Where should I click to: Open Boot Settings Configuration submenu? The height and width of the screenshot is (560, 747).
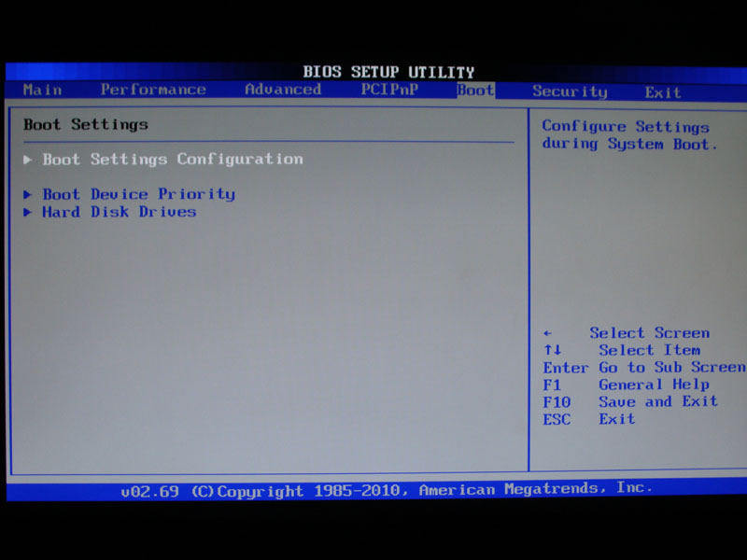tap(173, 159)
